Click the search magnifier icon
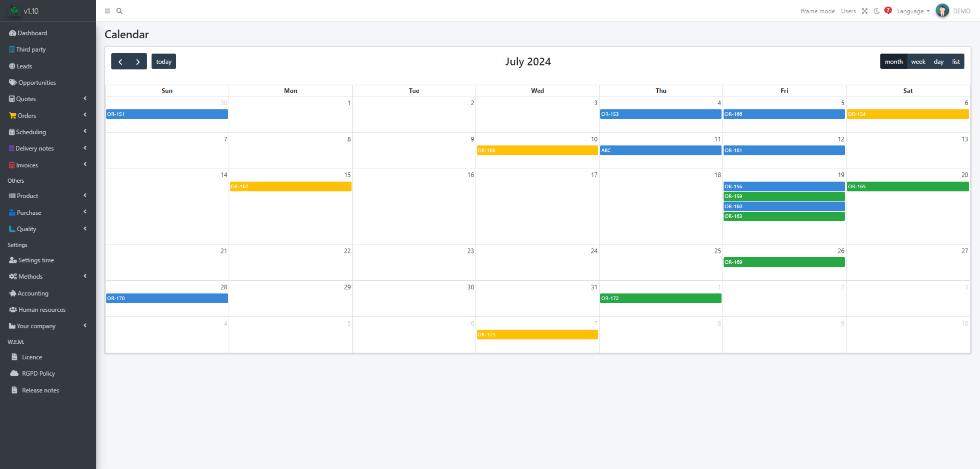The height and width of the screenshot is (469, 980). (120, 11)
